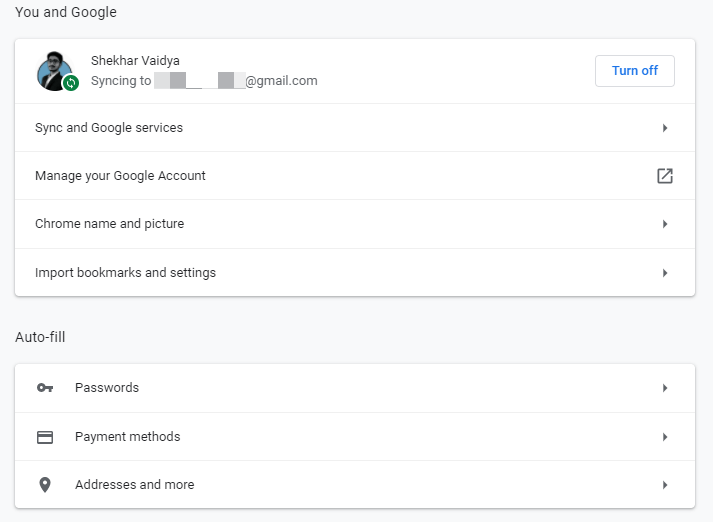The height and width of the screenshot is (522, 713).
Task: Expand Chrome name and picture arrow
Action: point(665,224)
